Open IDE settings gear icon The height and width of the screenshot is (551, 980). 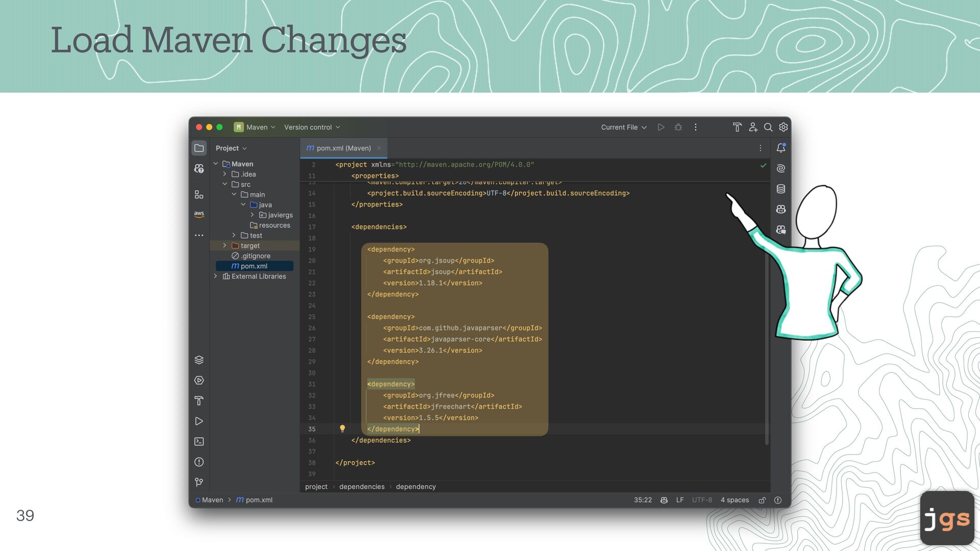[x=783, y=127]
